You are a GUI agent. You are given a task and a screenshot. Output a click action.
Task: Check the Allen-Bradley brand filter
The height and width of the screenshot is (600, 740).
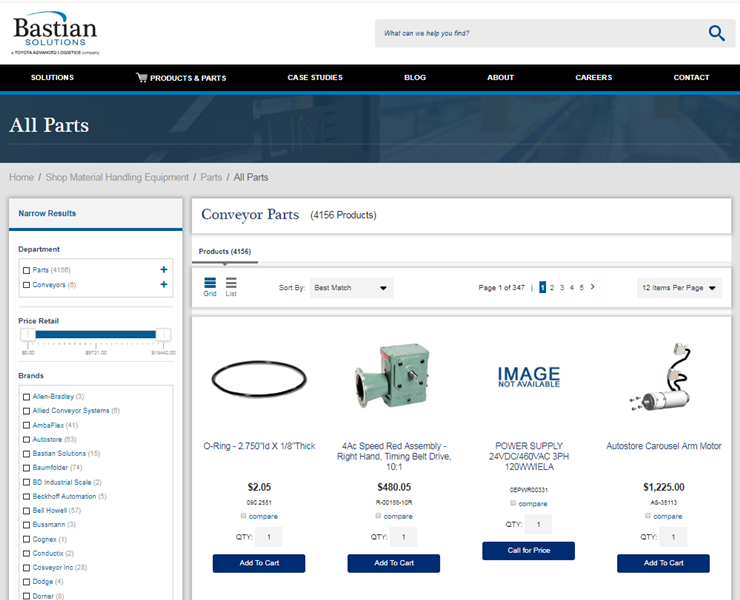[x=26, y=397]
